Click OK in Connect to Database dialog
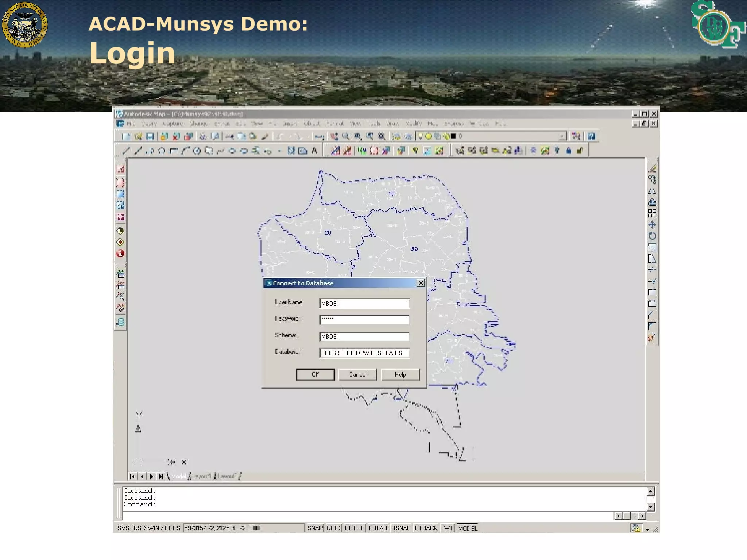Image resolution: width=747 pixels, height=560 pixels. point(316,374)
